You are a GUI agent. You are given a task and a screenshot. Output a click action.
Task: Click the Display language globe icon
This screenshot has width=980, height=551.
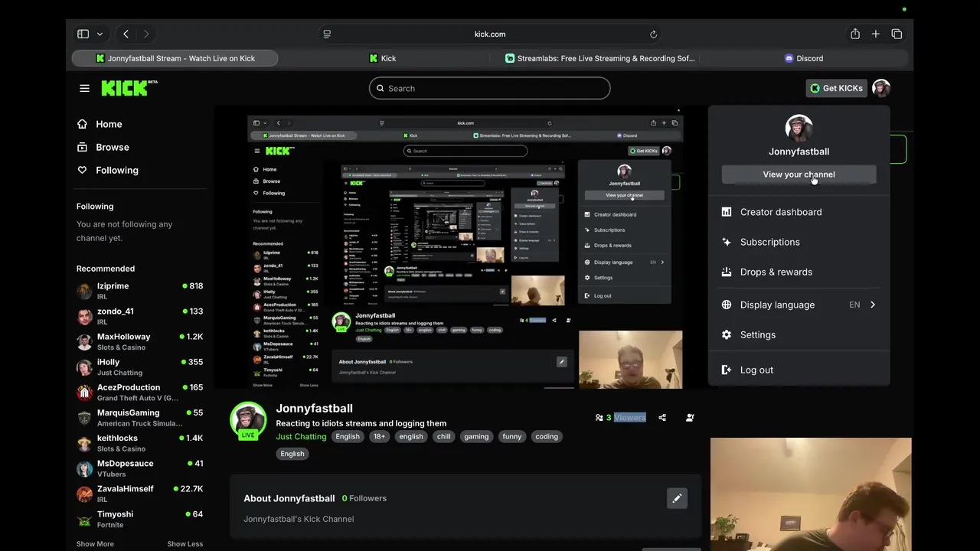pyautogui.click(x=727, y=305)
